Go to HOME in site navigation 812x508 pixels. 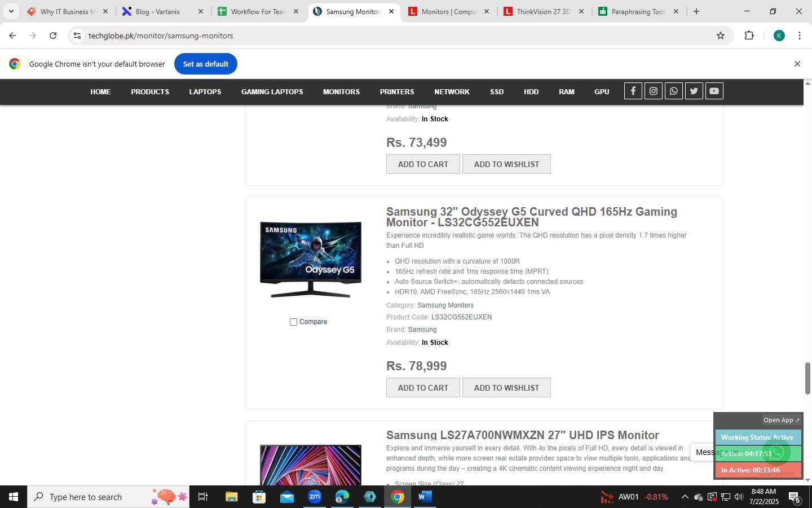tap(100, 91)
